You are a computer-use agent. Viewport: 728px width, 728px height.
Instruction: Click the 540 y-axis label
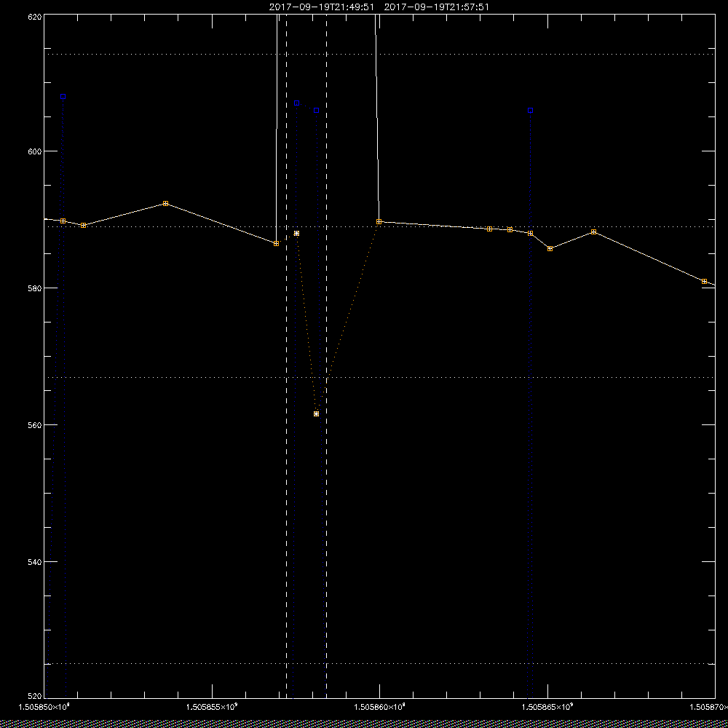tap(35, 562)
